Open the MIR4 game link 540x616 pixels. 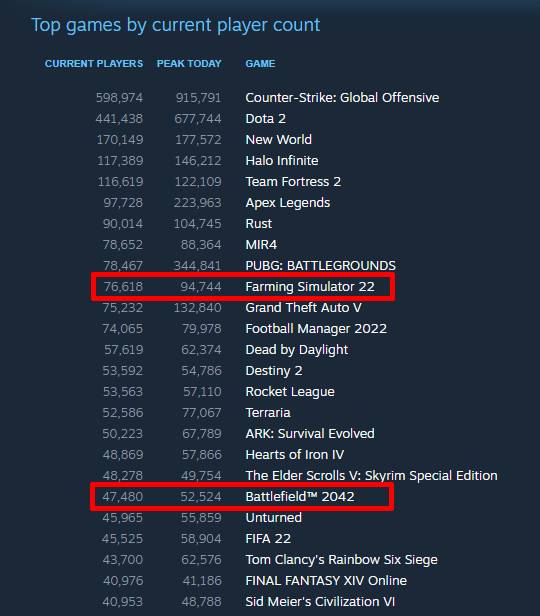tap(261, 245)
